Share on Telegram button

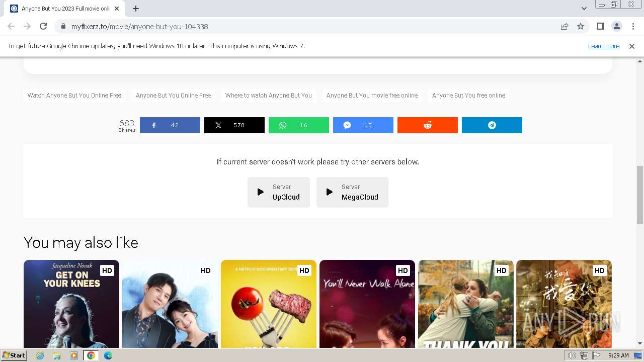[492, 125]
